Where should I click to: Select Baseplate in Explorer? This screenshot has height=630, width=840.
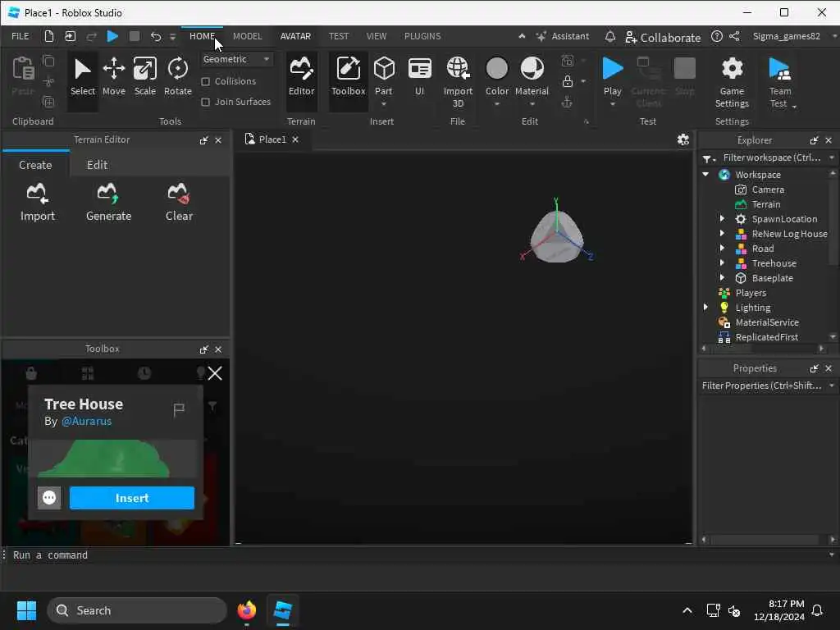772,278
